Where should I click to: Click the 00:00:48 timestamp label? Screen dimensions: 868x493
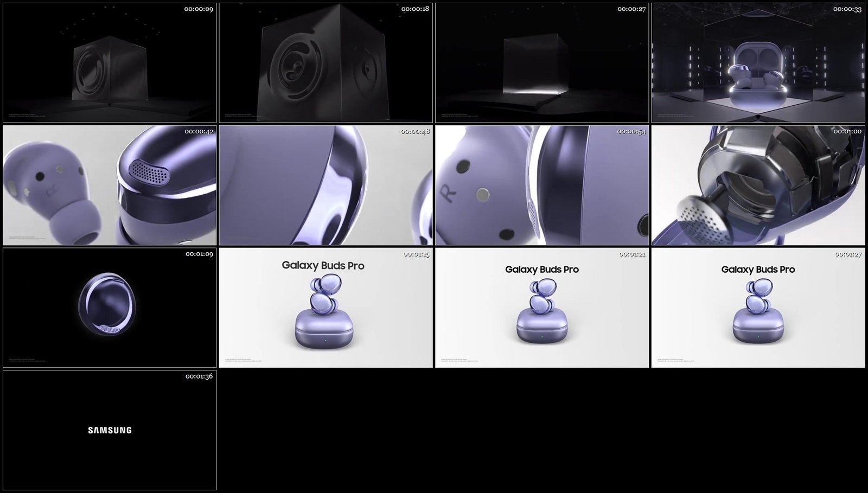(415, 131)
